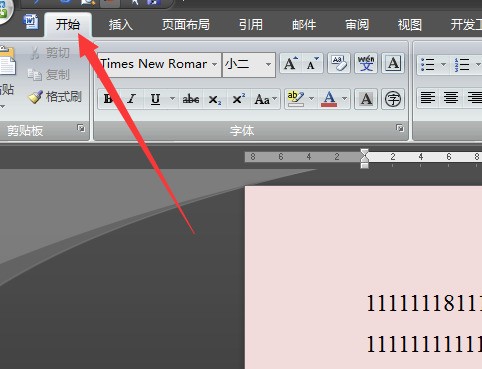This screenshot has height=369, width=482.
Task: Select the 格式刷 format painter
Action: (55, 97)
